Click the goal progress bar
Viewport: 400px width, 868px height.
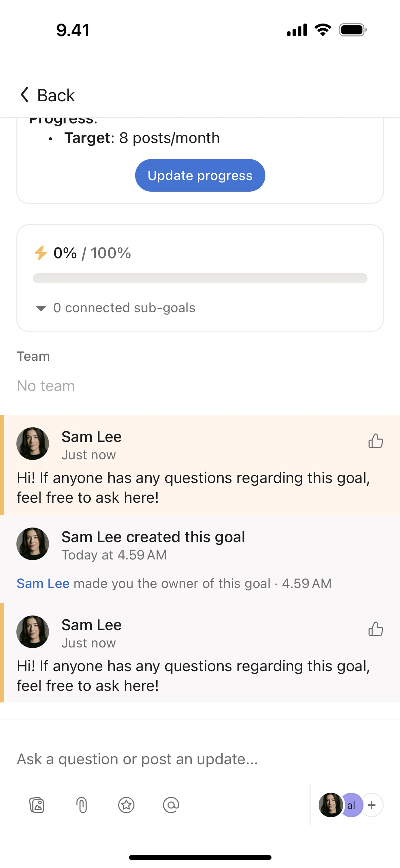(x=200, y=278)
